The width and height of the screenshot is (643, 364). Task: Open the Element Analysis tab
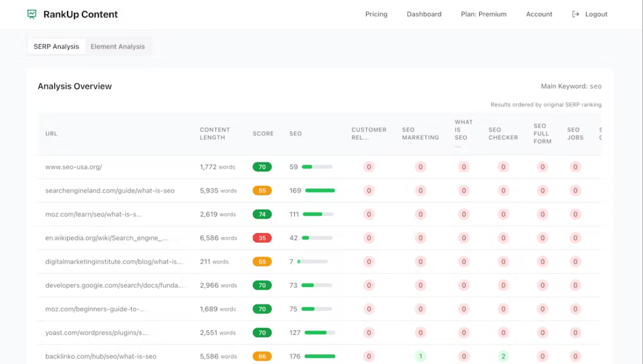click(117, 46)
